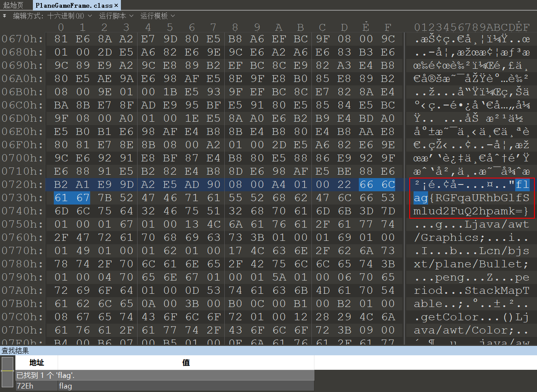Click byte 1E in row 06D0h

coord(191,119)
